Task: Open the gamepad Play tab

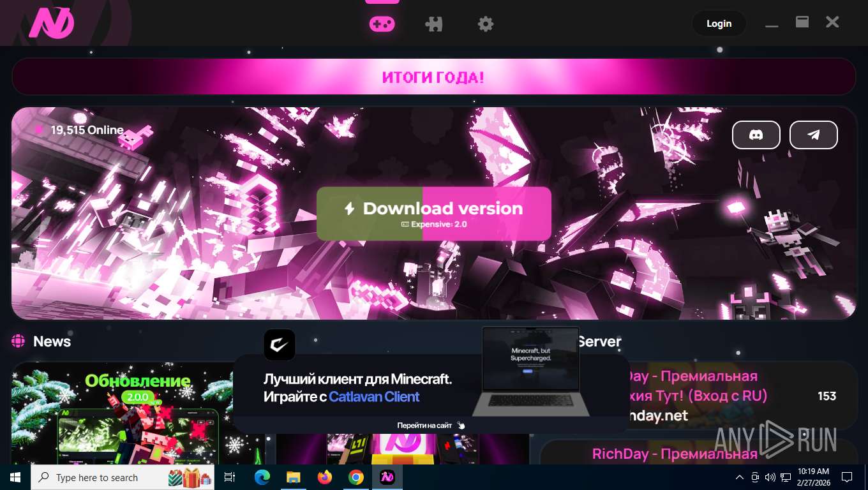Action: coord(382,24)
